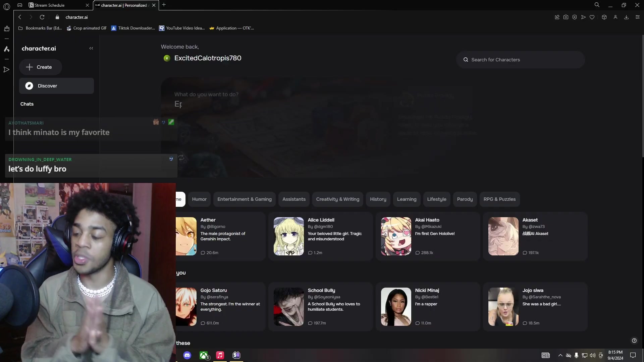This screenshot has height=362, width=644.
Task: Click the Create button in the sidebar
Action: [x=40, y=67]
